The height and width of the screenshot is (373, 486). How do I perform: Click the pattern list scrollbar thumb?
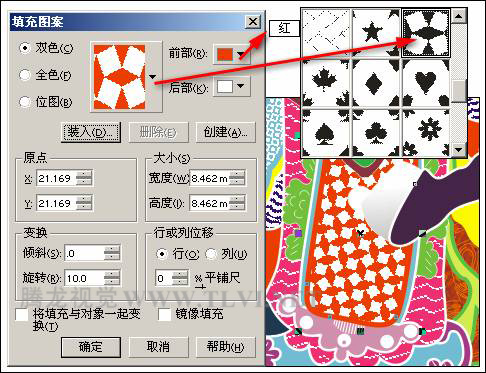pos(459,90)
